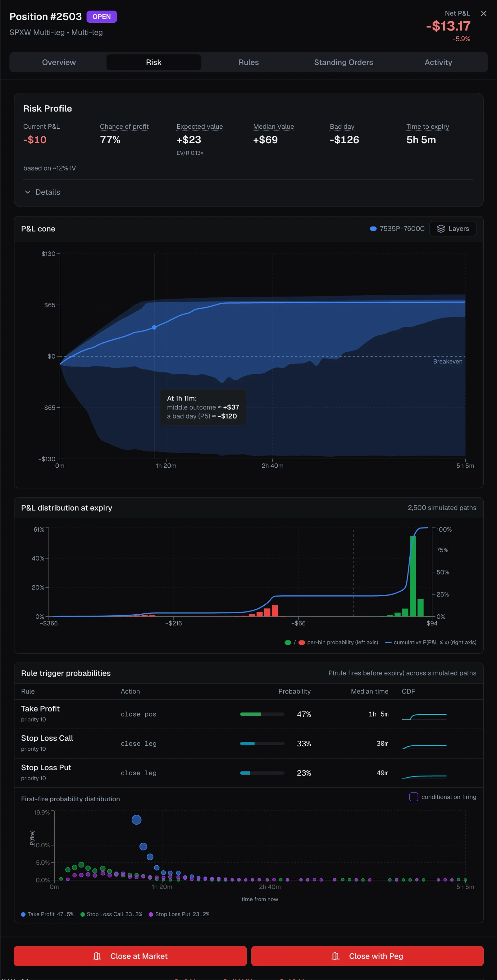Enable the conditional on firing checkbox
The image size is (497, 980).
tap(413, 797)
